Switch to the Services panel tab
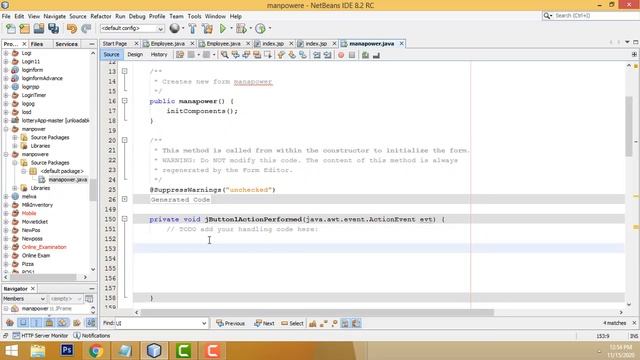The width and height of the screenshot is (640, 360). coord(67,44)
